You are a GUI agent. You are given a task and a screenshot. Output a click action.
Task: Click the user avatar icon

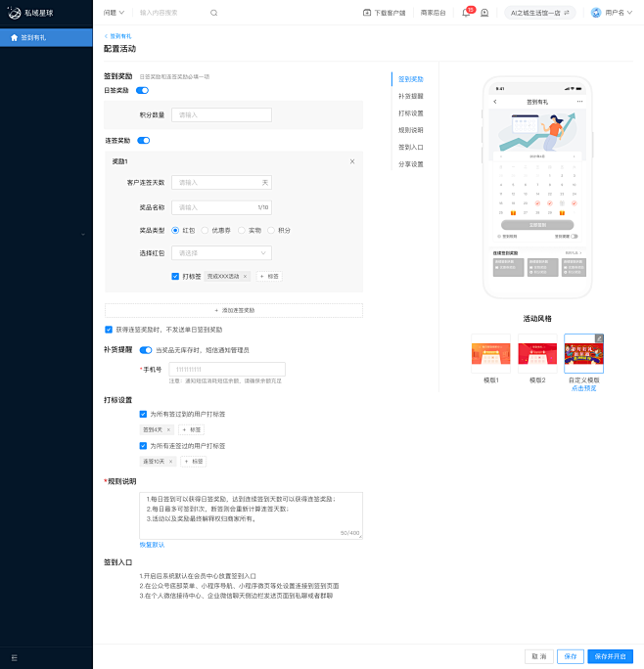(x=596, y=13)
